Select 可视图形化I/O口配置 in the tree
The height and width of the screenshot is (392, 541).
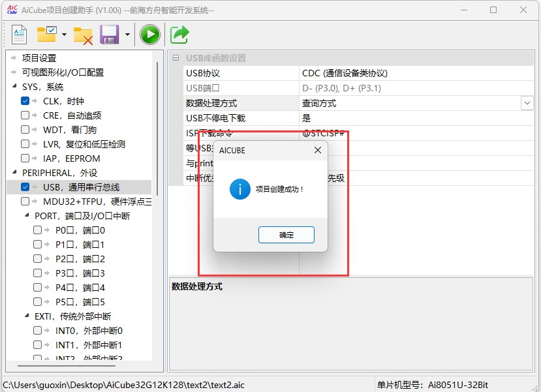tap(63, 72)
